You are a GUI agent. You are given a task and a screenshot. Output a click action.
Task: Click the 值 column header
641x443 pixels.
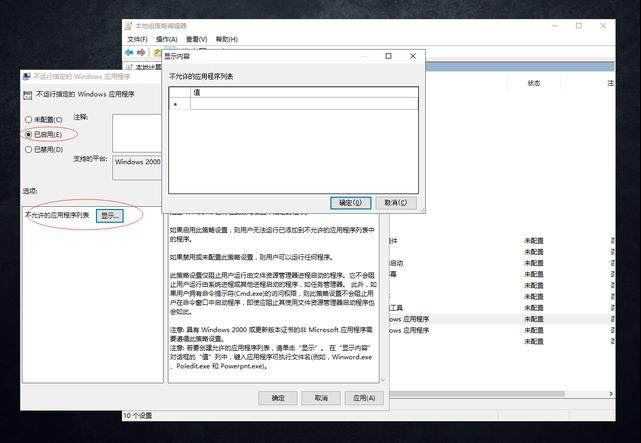click(x=304, y=92)
